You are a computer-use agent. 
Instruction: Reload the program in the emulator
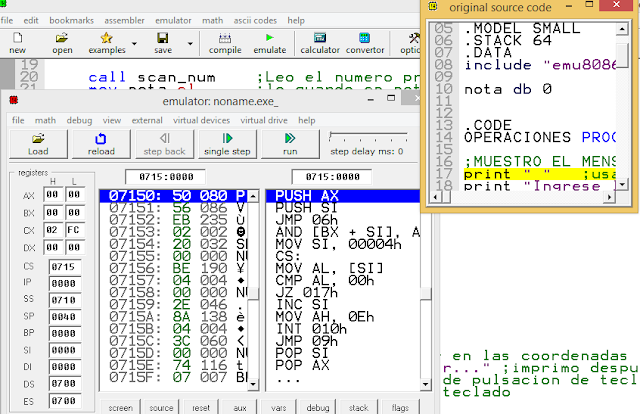click(101, 144)
